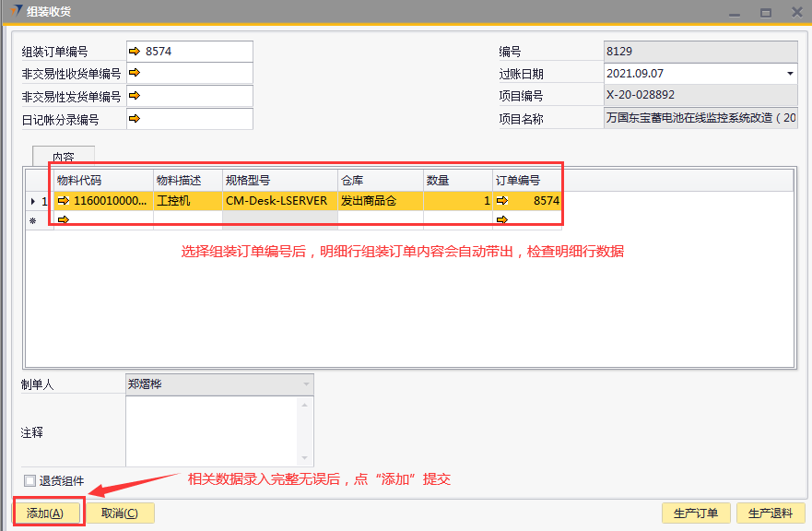Click the link arrow in 非交易性发货单编号 field
The width and height of the screenshot is (812, 531).
pyautogui.click(x=135, y=95)
